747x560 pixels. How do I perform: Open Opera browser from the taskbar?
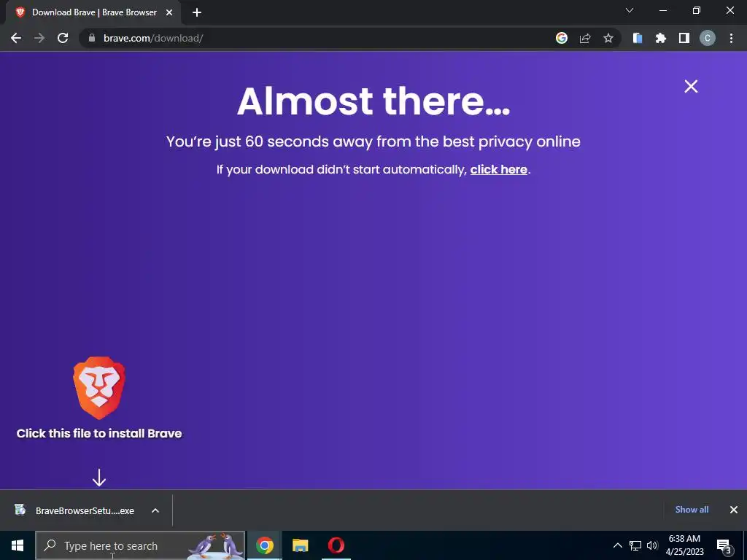[336, 545]
